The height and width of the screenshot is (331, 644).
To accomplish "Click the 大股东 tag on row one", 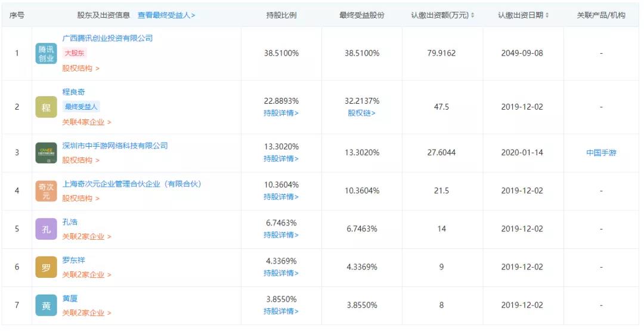I will coord(75,53).
